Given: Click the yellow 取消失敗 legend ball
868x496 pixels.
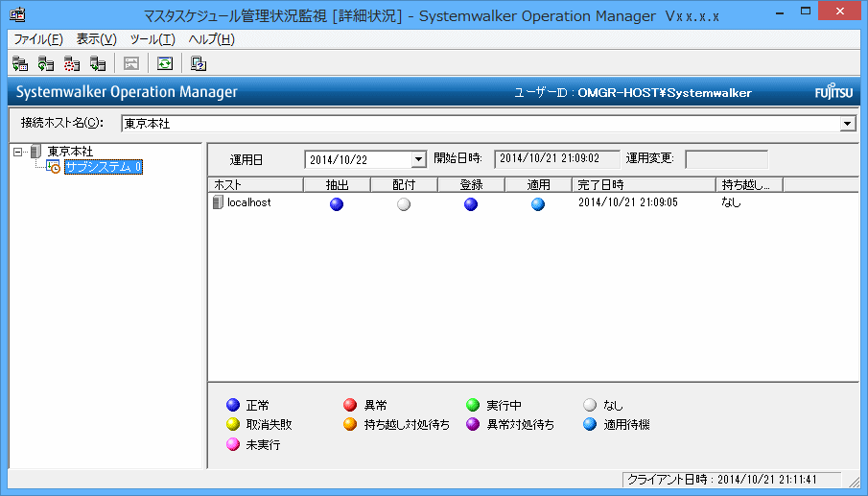Looking at the screenshot, I should [x=233, y=425].
